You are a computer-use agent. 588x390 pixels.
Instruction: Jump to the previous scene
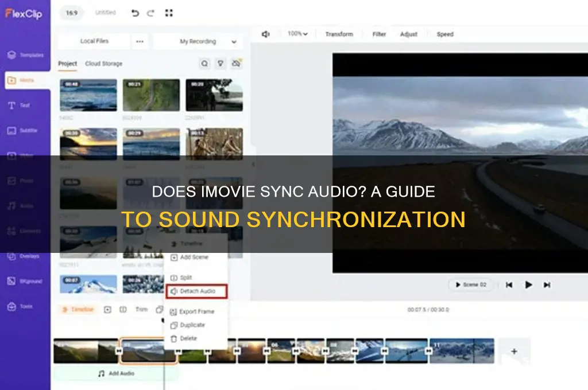click(509, 285)
